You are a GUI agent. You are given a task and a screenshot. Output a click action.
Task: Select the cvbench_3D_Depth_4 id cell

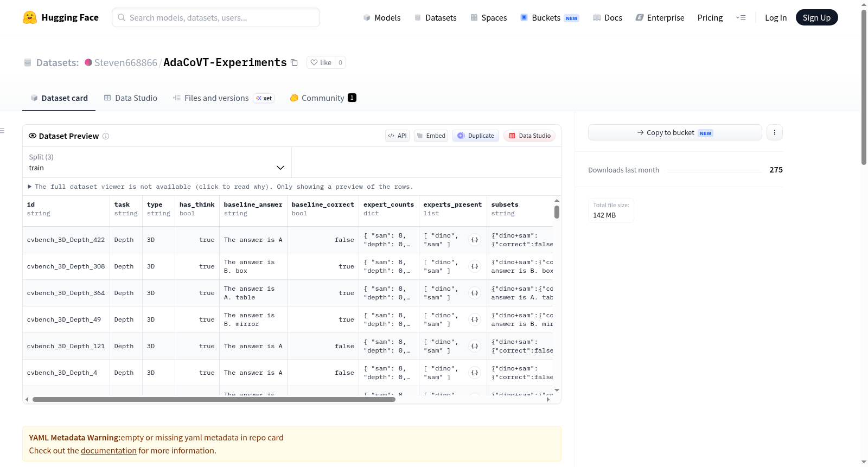pyautogui.click(x=66, y=373)
